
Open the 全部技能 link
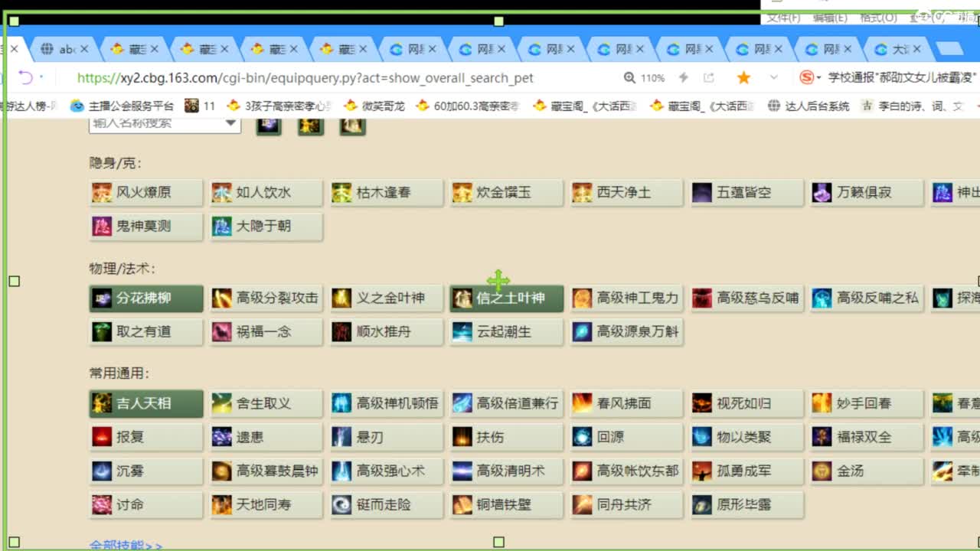pyautogui.click(x=126, y=545)
